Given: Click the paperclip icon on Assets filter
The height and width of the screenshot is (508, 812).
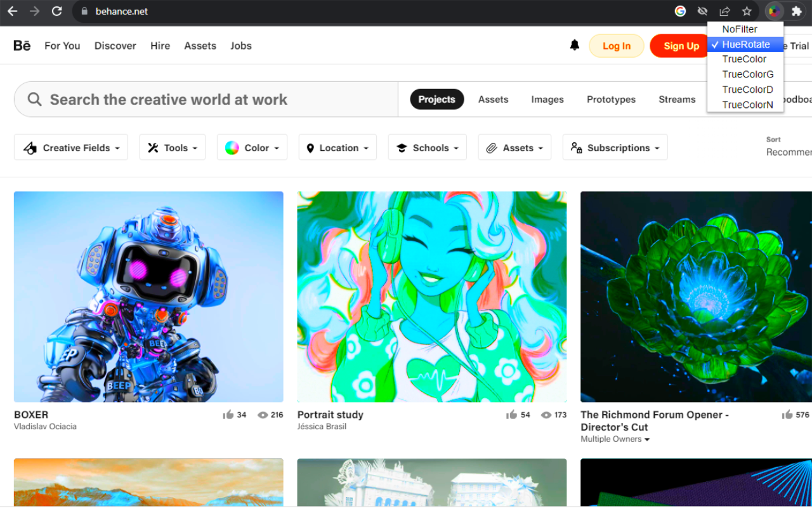Looking at the screenshot, I should [x=491, y=147].
